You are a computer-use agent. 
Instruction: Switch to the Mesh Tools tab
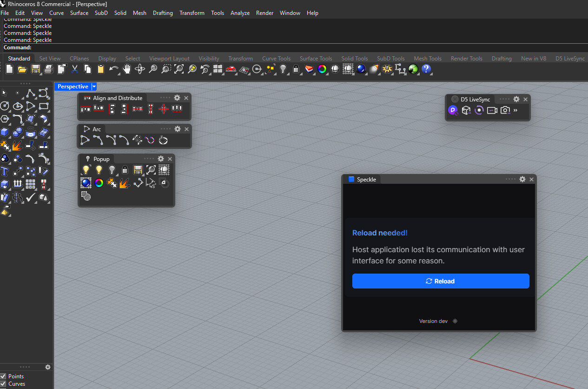(x=428, y=59)
